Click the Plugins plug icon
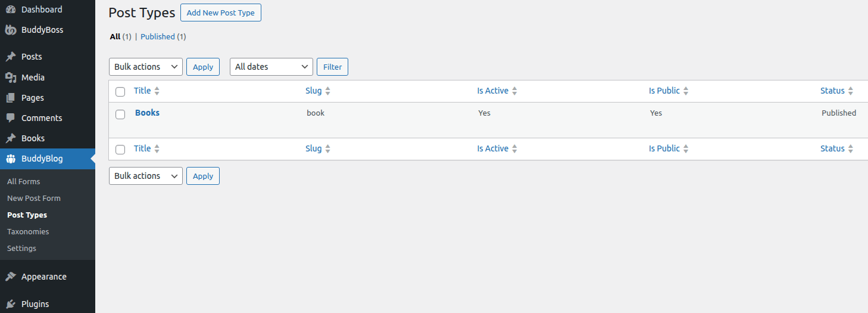The height and width of the screenshot is (313, 868). coord(11,304)
